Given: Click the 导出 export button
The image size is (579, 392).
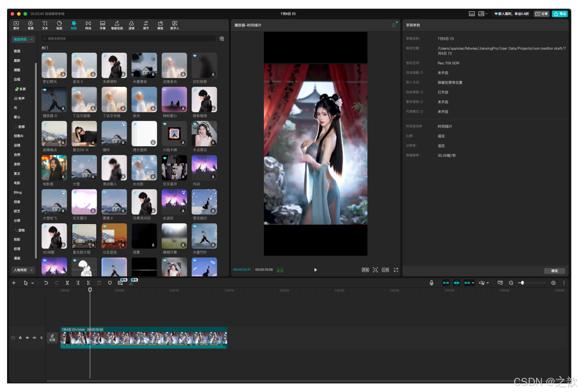Looking at the screenshot, I should (560, 14).
